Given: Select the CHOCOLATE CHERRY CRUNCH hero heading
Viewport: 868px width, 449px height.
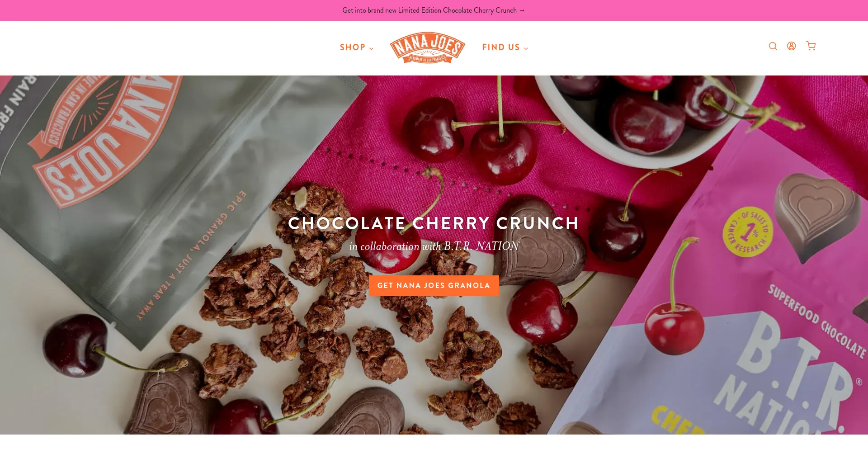Looking at the screenshot, I should [434, 223].
